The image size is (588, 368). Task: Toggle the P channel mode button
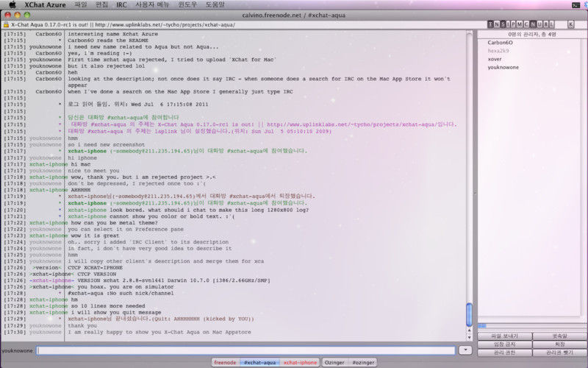514,24
